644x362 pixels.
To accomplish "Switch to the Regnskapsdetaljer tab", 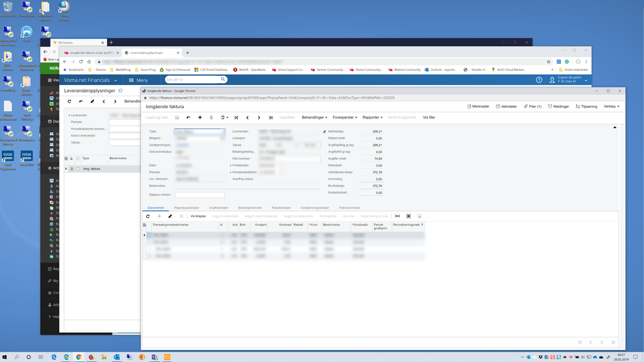I will (x=186, y=207).
